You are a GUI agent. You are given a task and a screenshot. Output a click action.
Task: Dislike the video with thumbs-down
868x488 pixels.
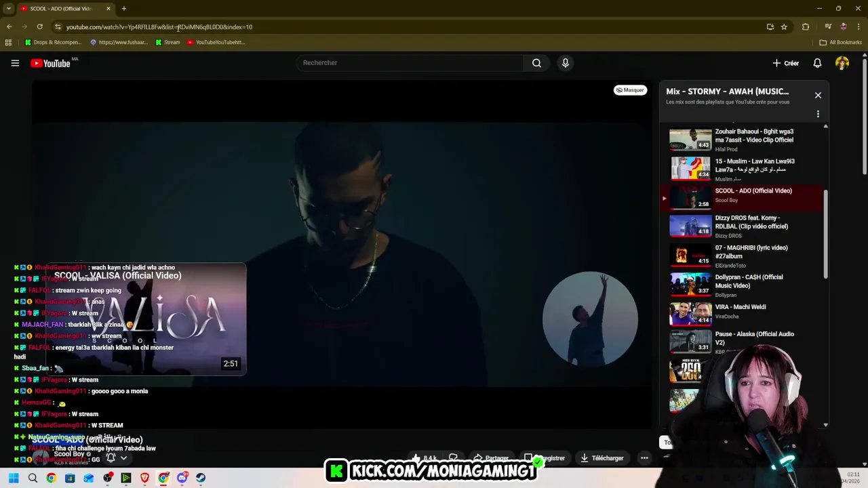click(453, 458)
